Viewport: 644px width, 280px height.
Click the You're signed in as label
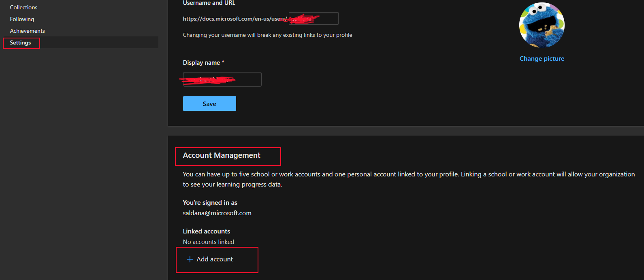click(x=210, y=203)
